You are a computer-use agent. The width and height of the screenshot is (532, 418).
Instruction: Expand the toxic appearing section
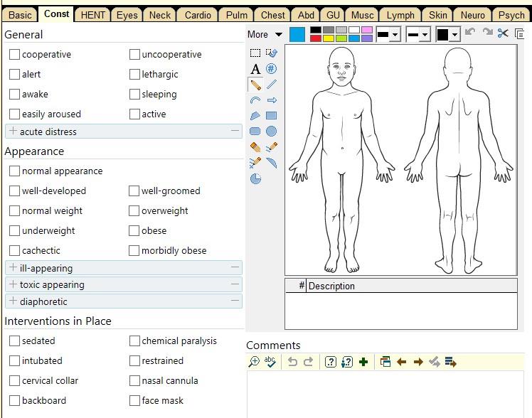tap(14, 285)
